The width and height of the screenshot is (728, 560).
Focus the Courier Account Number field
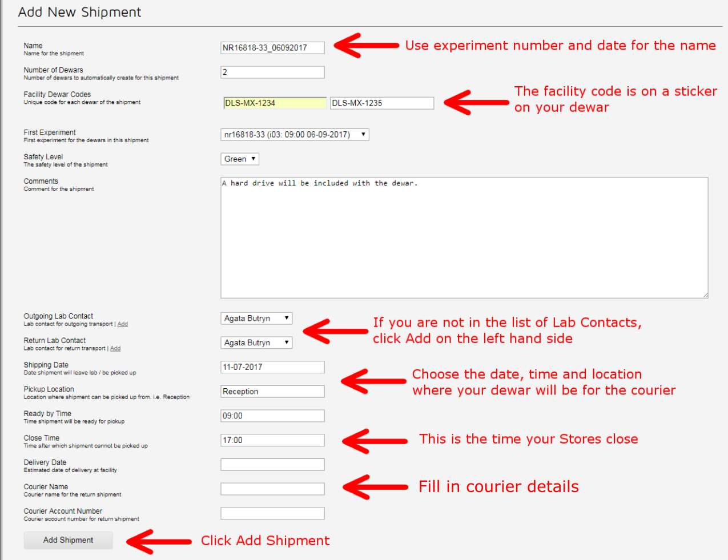(x=272, y=514)
